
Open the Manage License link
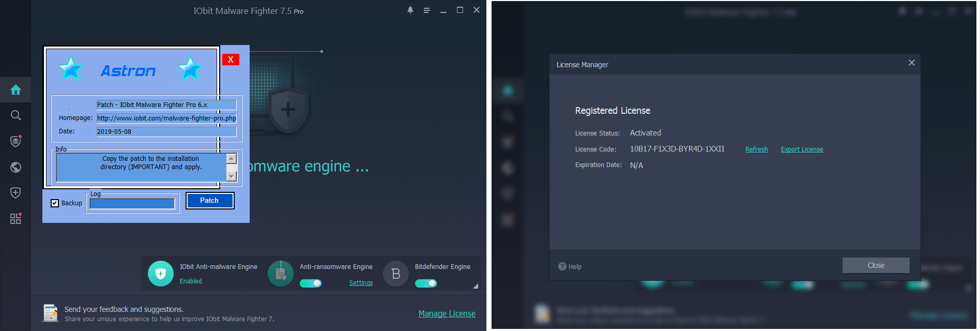click(x=447, y=313)
